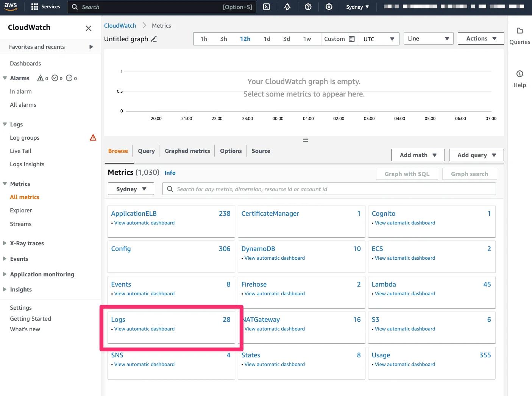
Task: Click the Graph with SQL button
Action: 407,174
